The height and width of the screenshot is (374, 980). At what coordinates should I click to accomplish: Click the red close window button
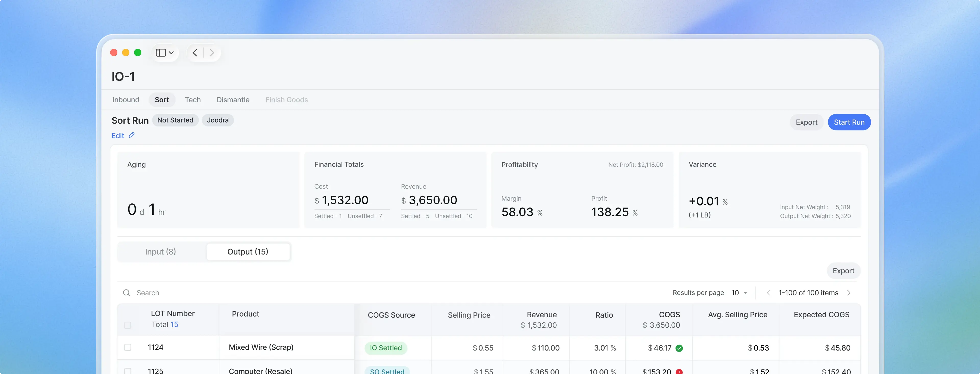114,53
